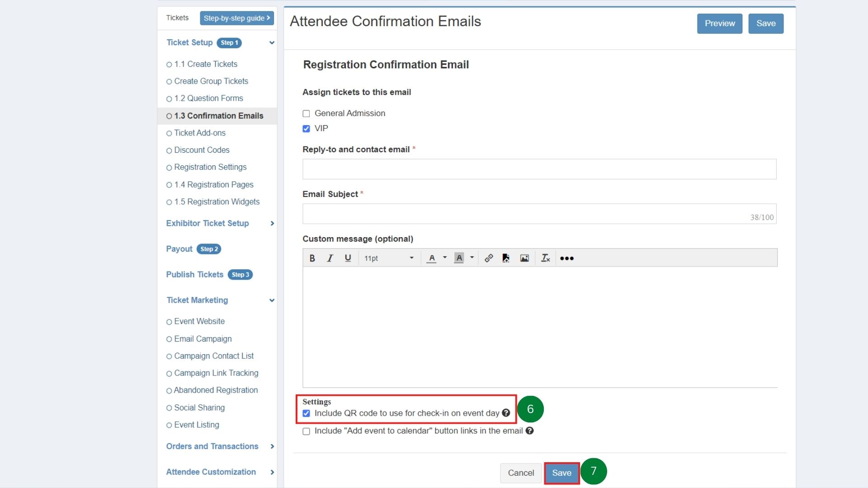Open the Step-by-step guide
Screen dimensions: 868x488
pyautogui.click(x=236, y=18)
